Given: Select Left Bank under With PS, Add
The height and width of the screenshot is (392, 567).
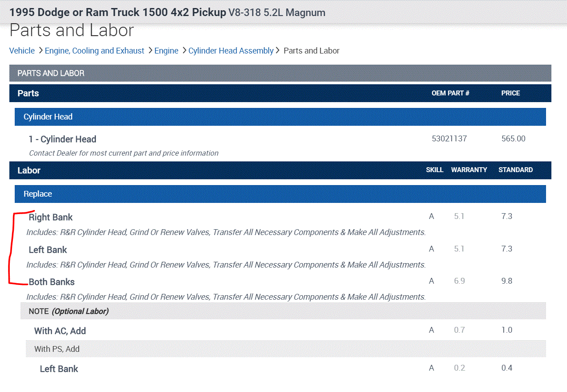Looking at the screenshot, I should pos(59,369).
